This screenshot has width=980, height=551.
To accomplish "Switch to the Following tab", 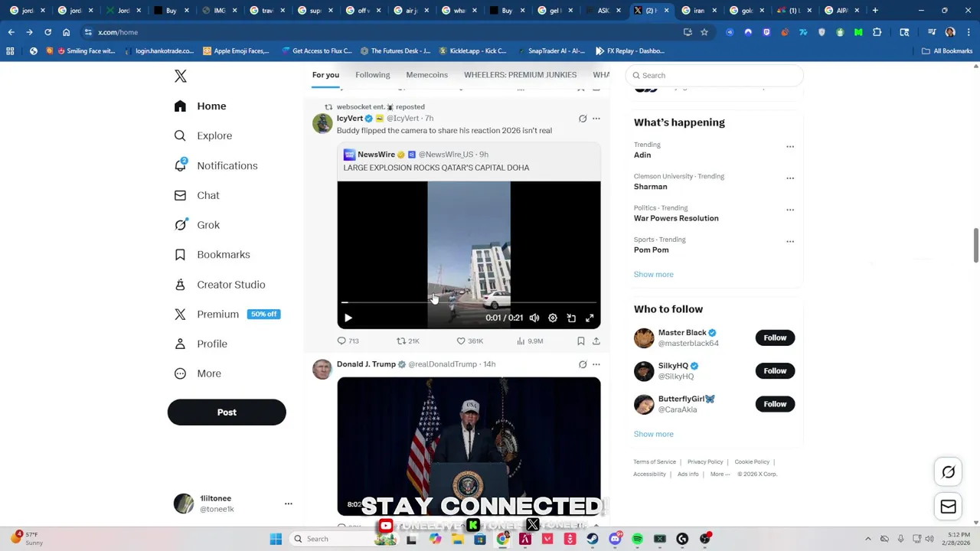I will [373, 75].
